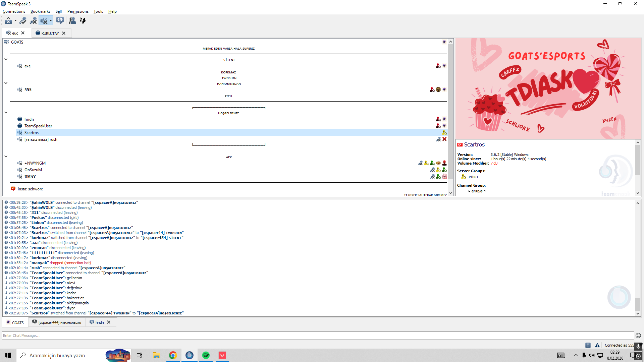644x362 pixels.
Task: Close the KURULTAY server tab
Action: coord(64,33)
